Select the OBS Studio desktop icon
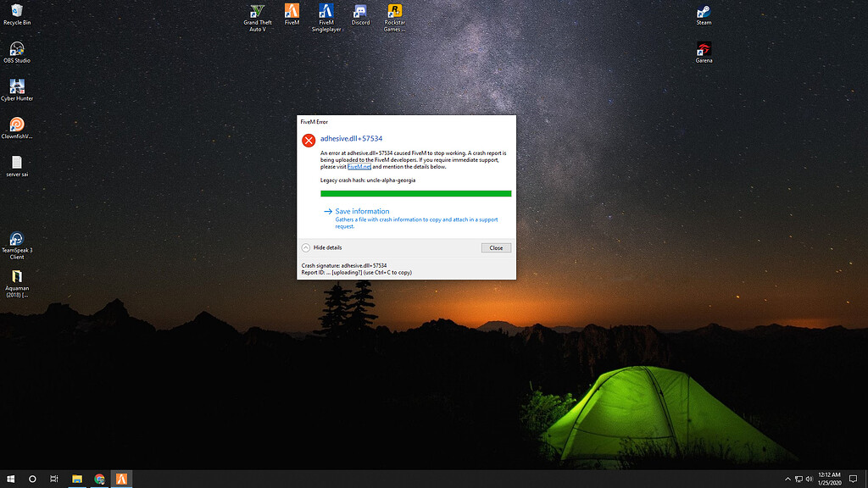The height and width of the screenshot is (488, 868). click(x=17, y=52)
